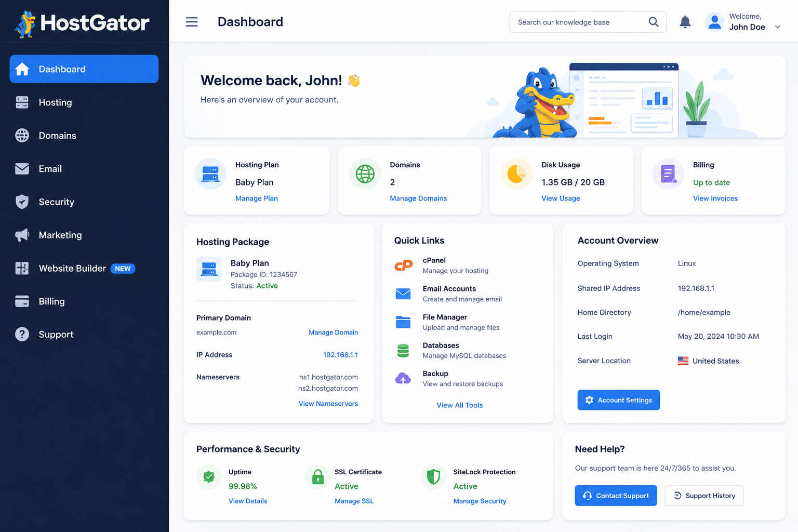
Task: Click the Email envelope sidebar icon
Action: pos(22,169)
